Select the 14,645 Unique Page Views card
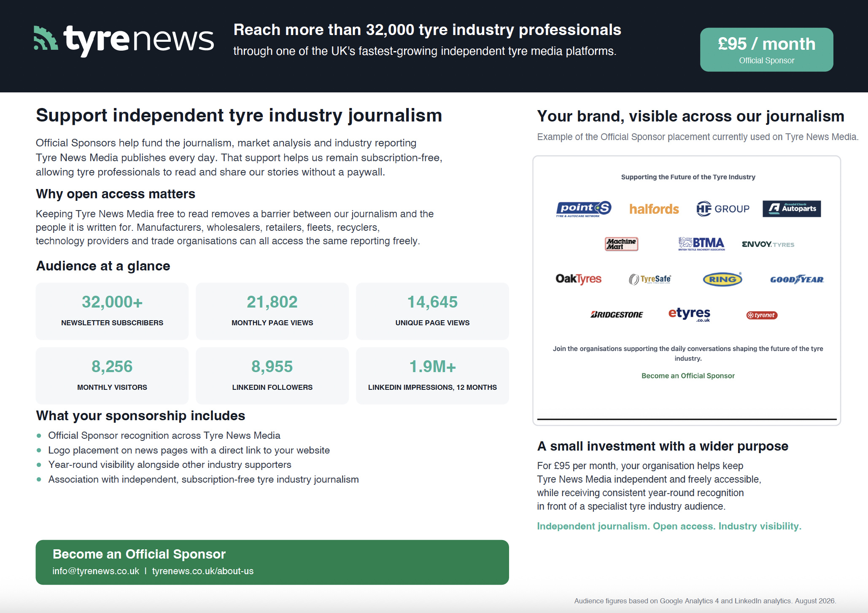Viewport: 868px width, 613px height. click(432, 311)
